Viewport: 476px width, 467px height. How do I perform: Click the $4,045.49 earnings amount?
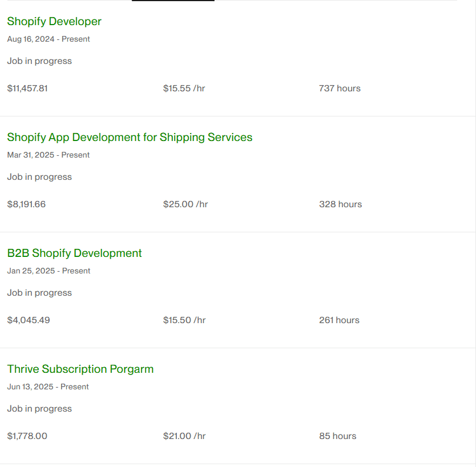click(x=29, y=320)
